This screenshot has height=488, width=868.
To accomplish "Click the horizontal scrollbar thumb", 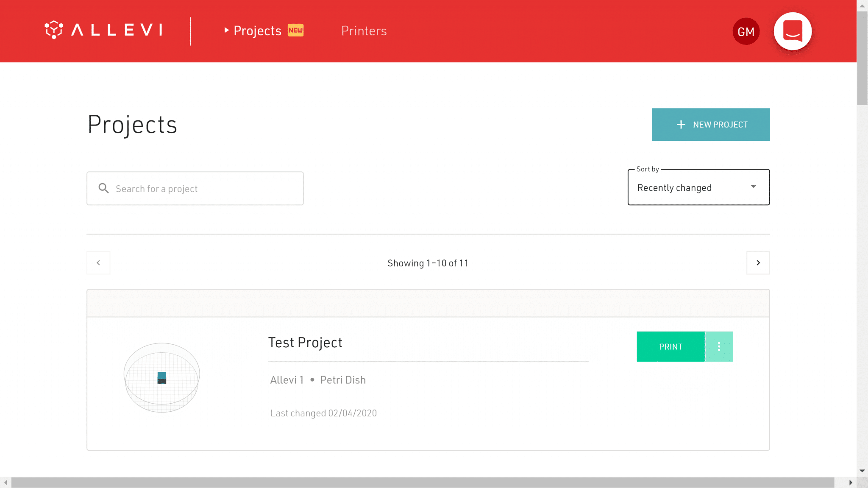I will tap(423, 482).
